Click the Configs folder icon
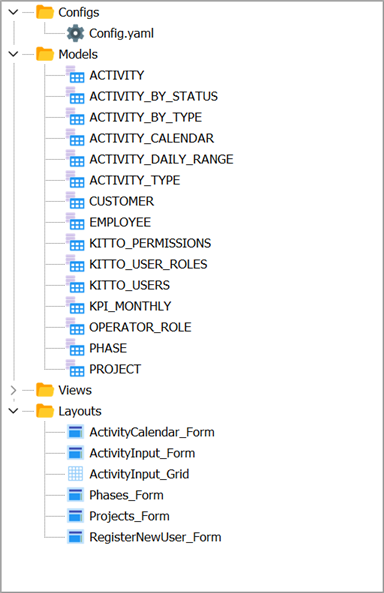 click(x=45, y=12)
